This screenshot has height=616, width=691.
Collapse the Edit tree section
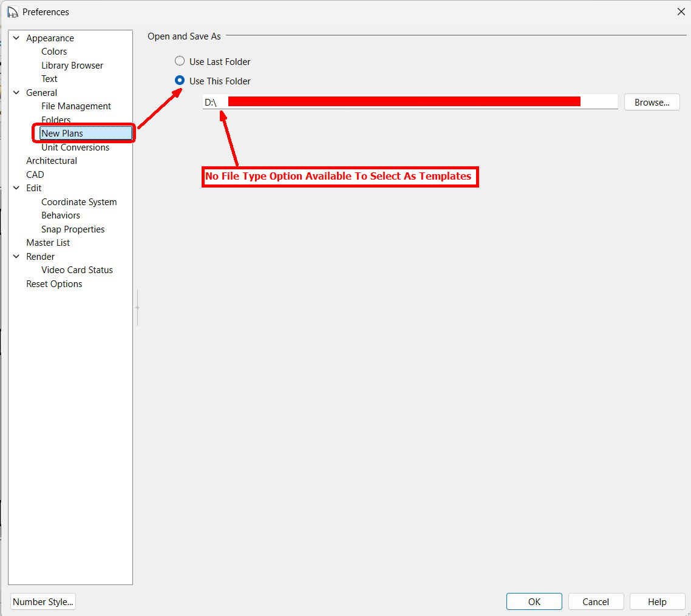click(16, 188)
